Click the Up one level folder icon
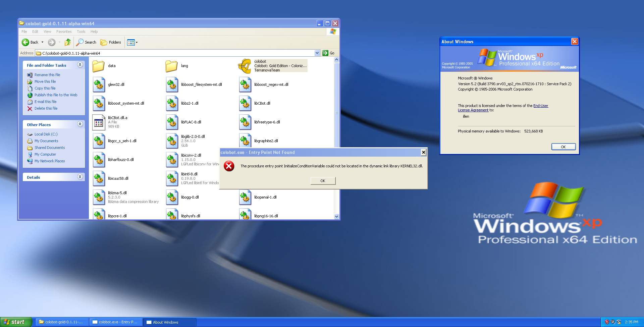644x327 pixels. click(67, 42)
